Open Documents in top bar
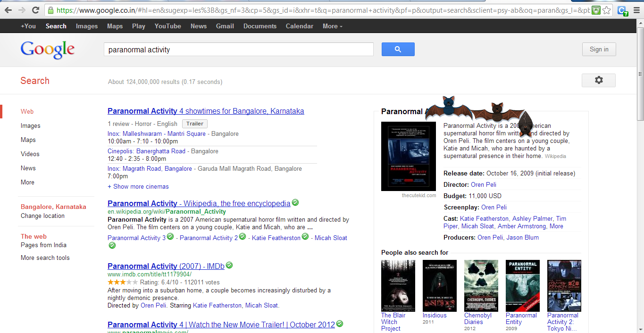Image resolution: width=644 pixels, height=333 pixels. point(260,26)
